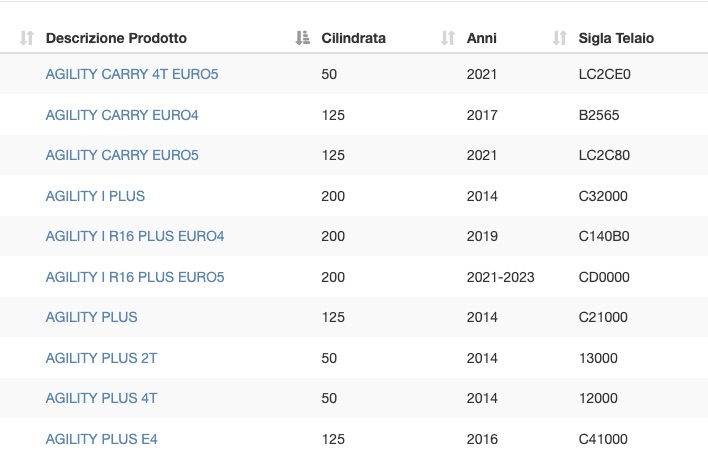Click year 2021 in AGILITY CARRY 4T EURO5 row

[482, 74]
